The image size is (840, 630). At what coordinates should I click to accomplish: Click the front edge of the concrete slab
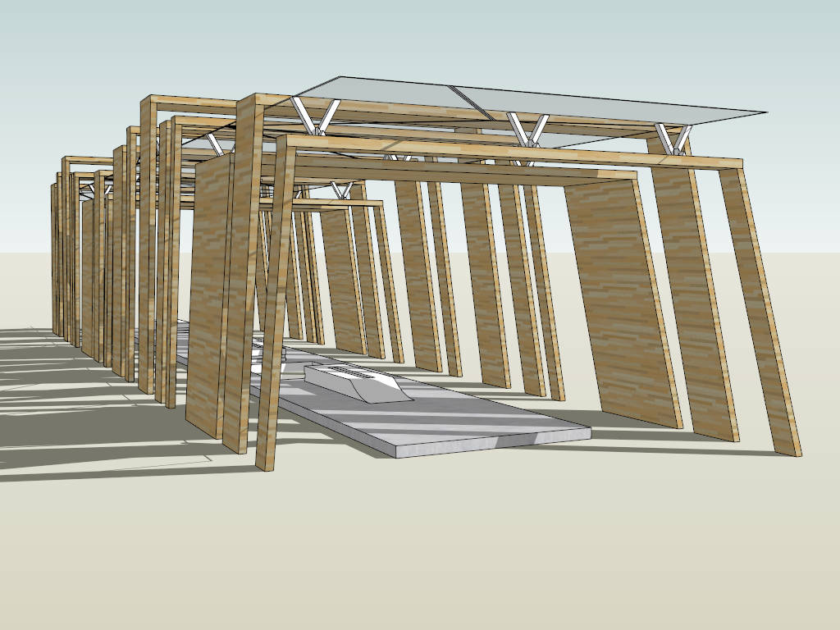click(492, 443)
